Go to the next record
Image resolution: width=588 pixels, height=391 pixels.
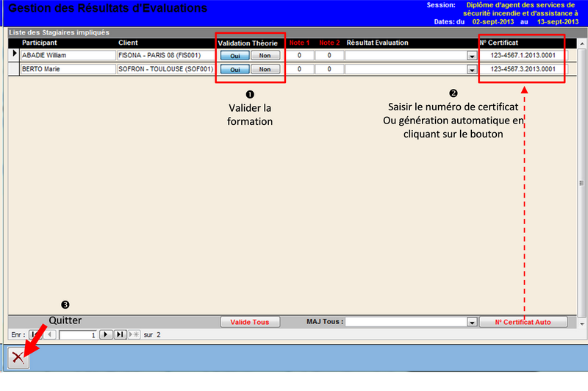[x=105, y=334]
